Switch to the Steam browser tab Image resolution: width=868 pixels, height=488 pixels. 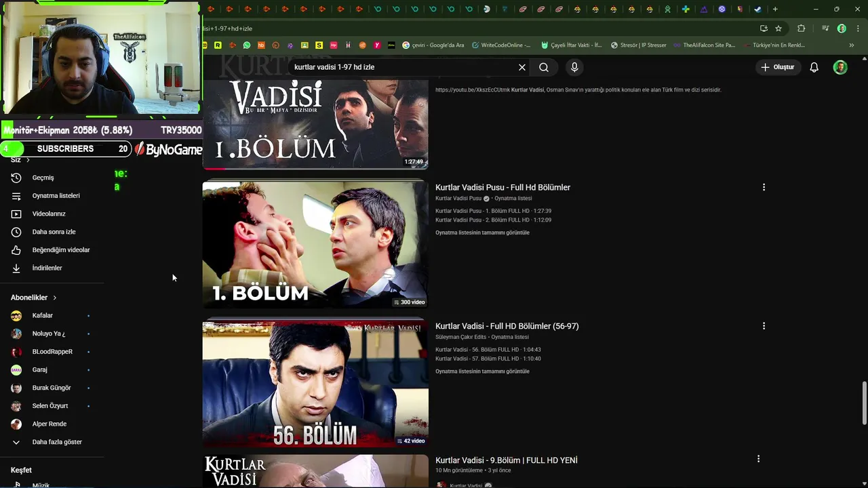coord(757,9)
